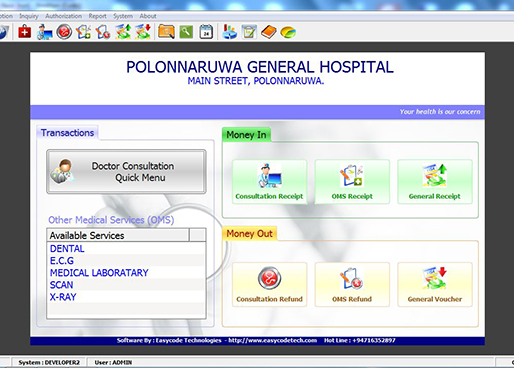
Task: Open the System menu
Action: click(x=123, y=16)
